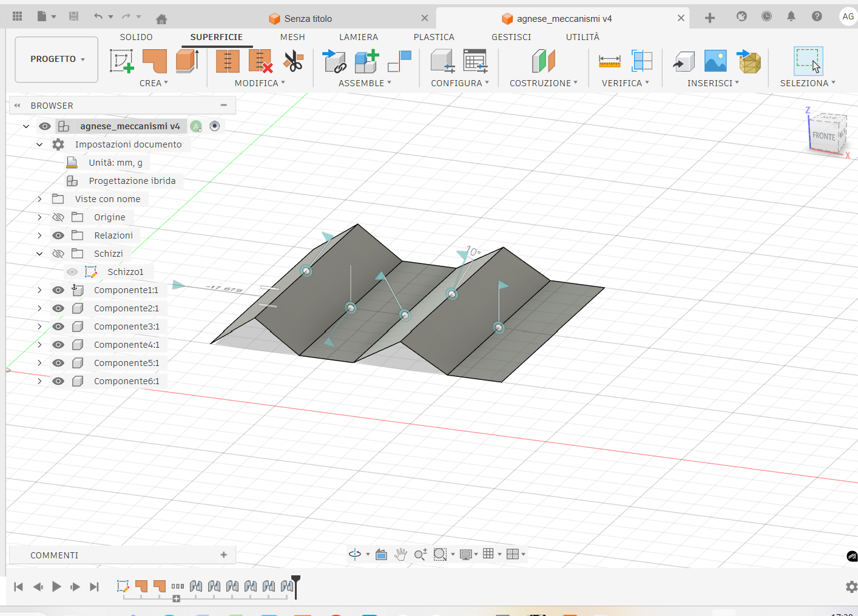Toggle visibility of the Schizzi folder
Viewport: 858px width, 616px height.
[58, 254]
